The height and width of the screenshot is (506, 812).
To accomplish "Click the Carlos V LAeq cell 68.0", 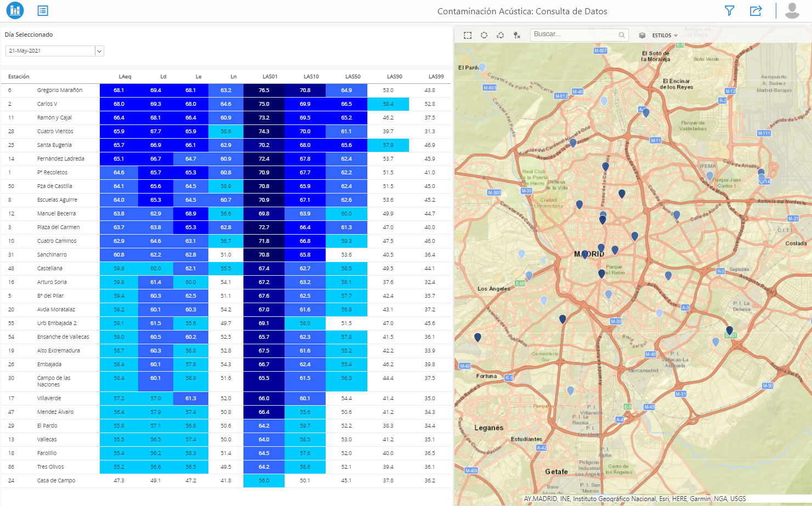I will [119, 104].
